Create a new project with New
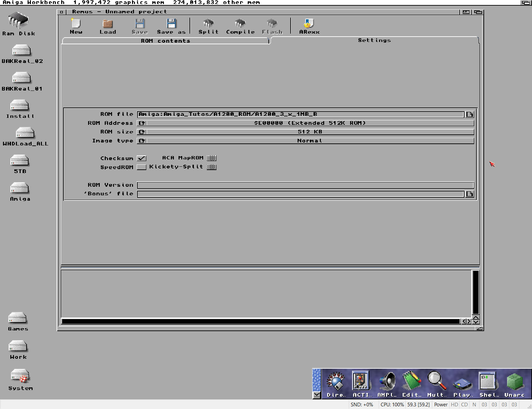 click(76, 26)
